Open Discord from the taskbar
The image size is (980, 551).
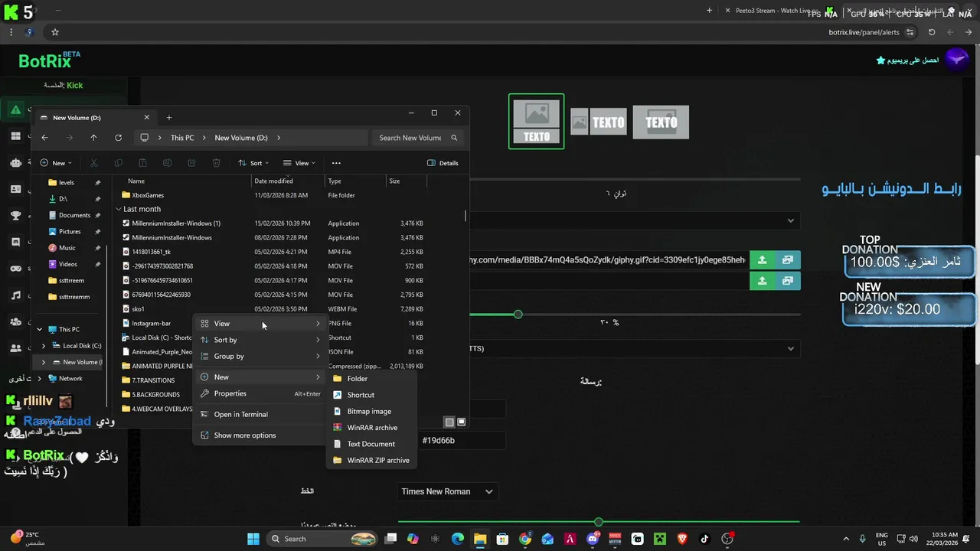click(593, 539)
